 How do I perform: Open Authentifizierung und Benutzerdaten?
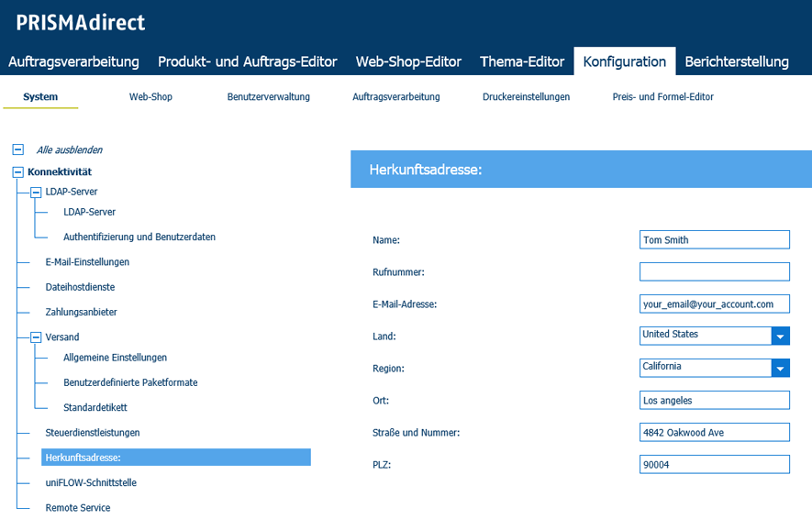139,237
